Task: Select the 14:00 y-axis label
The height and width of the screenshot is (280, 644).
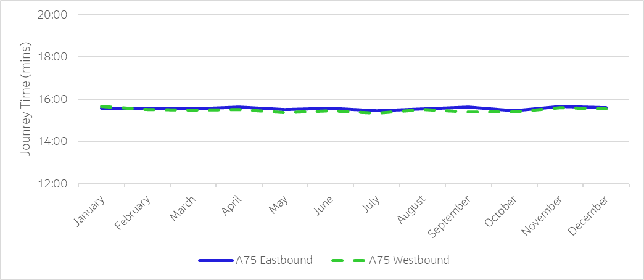Action: click(52, 141)
